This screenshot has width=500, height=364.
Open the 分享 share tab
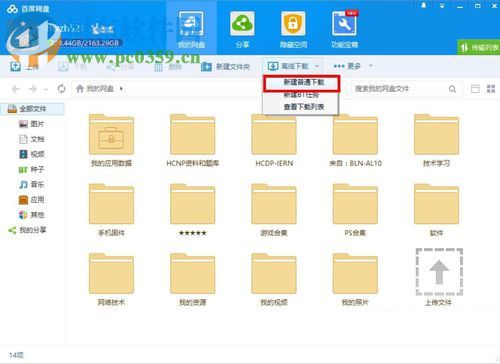click(242, 29)
